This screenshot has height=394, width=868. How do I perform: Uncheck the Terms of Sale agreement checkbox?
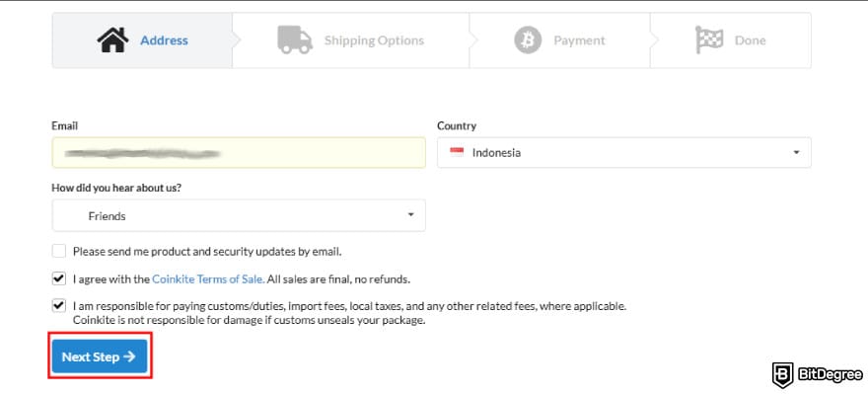[x=58, y=278]
